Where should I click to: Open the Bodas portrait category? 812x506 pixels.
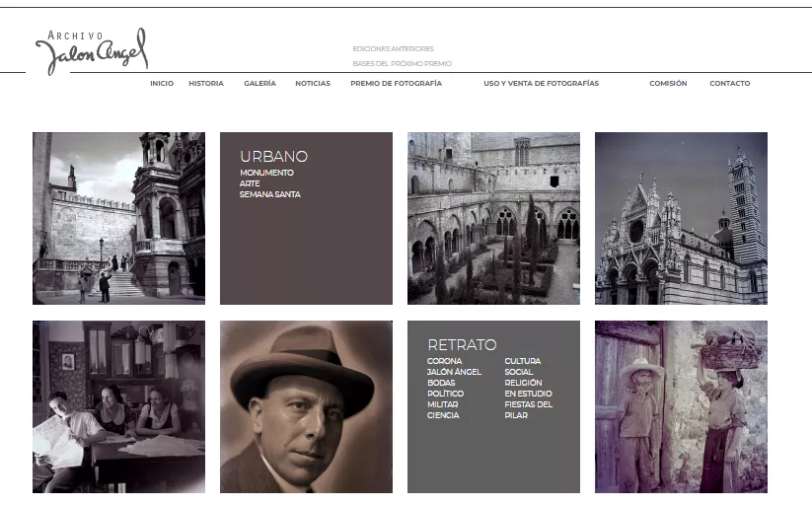pyautogui.click(x=441, y=383)
